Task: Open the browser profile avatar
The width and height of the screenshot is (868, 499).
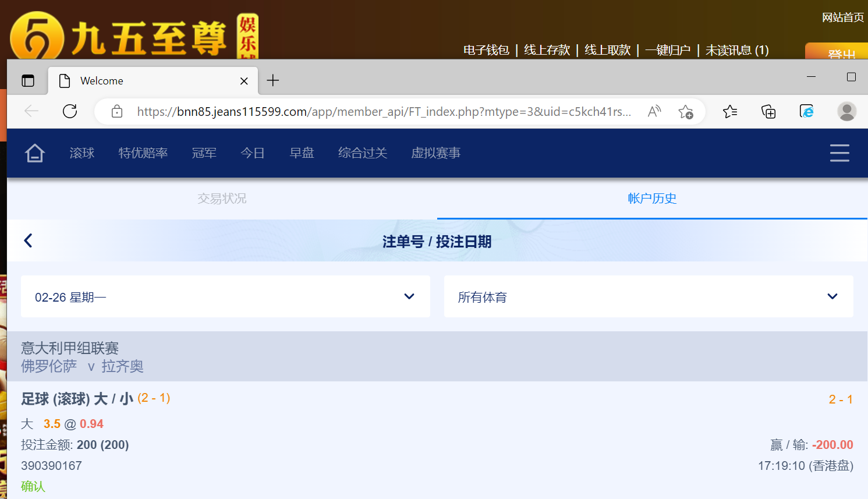Action: coord(846,111)
